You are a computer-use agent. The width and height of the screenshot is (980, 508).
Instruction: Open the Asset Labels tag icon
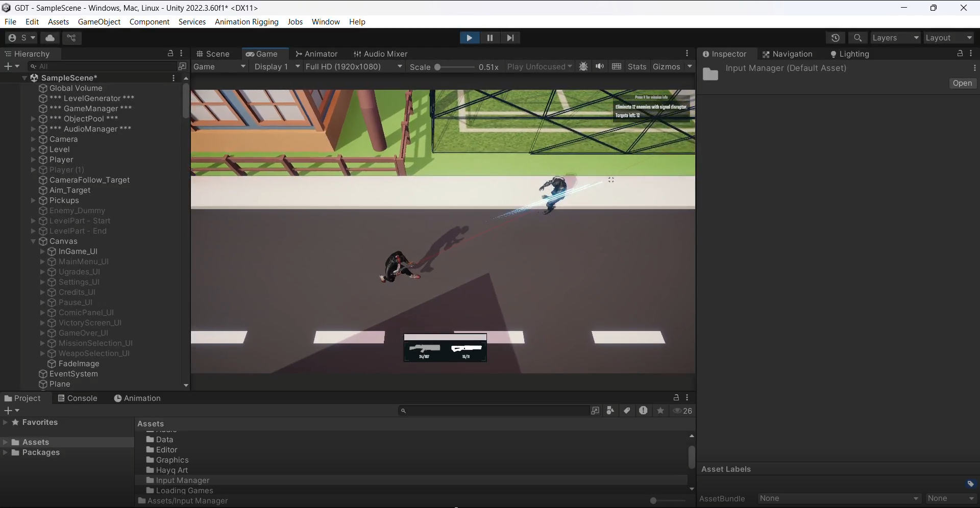970,484
